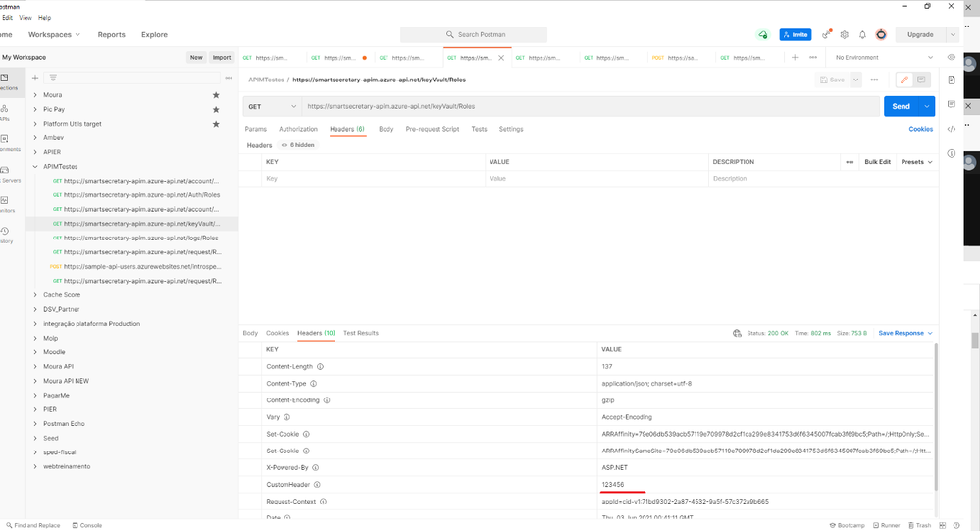Open the response Cookies tab
The width and height of the screenshot is (980, 531).
click(x=278, y=334)
